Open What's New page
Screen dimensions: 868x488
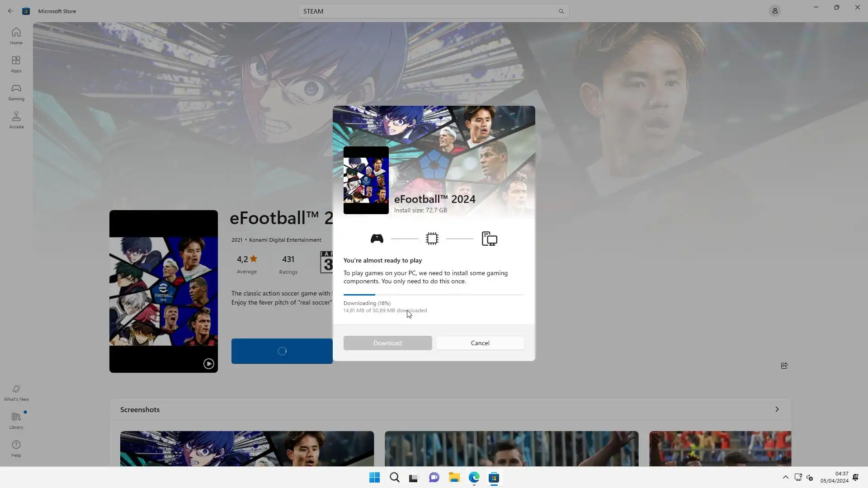[16, 393]
